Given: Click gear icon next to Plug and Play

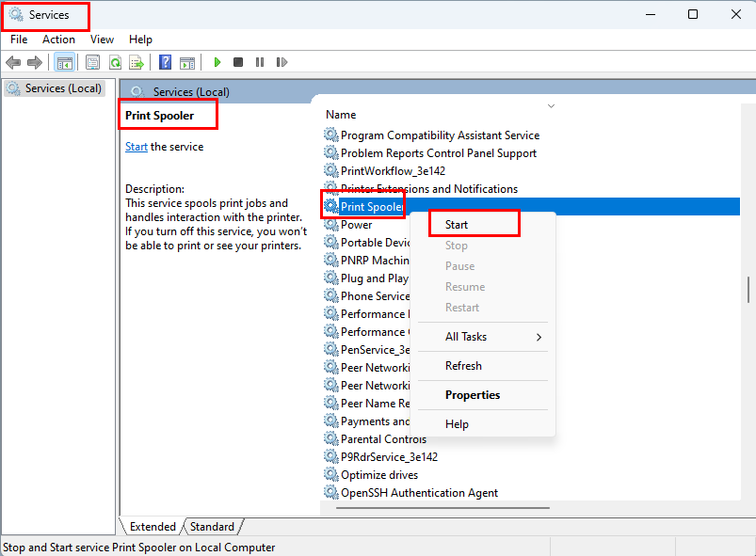Looking at the screenshot, I should click(330, 278).
